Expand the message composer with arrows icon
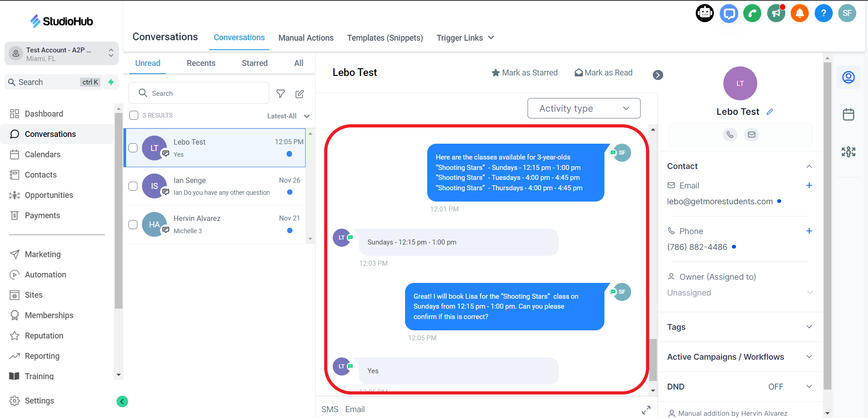The image size is (868, 418). click(x=646, y=410)
